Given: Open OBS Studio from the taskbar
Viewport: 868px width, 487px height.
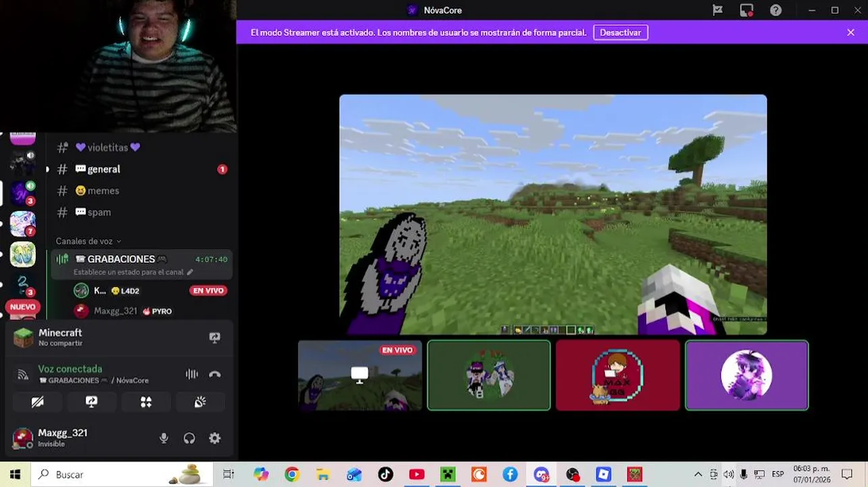Looking at the screenshot, I should (x=573, y=475).
